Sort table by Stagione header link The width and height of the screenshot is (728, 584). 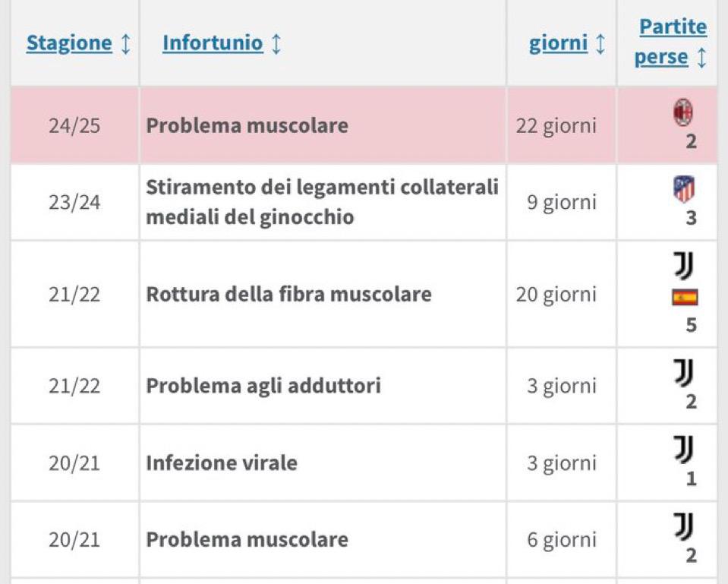pyautogui.click(x=69, y=43)
